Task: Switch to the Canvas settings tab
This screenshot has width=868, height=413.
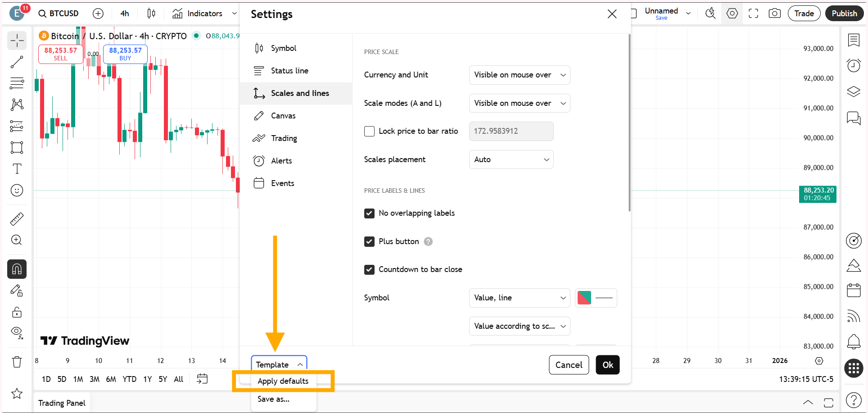Action: [283, 116]
